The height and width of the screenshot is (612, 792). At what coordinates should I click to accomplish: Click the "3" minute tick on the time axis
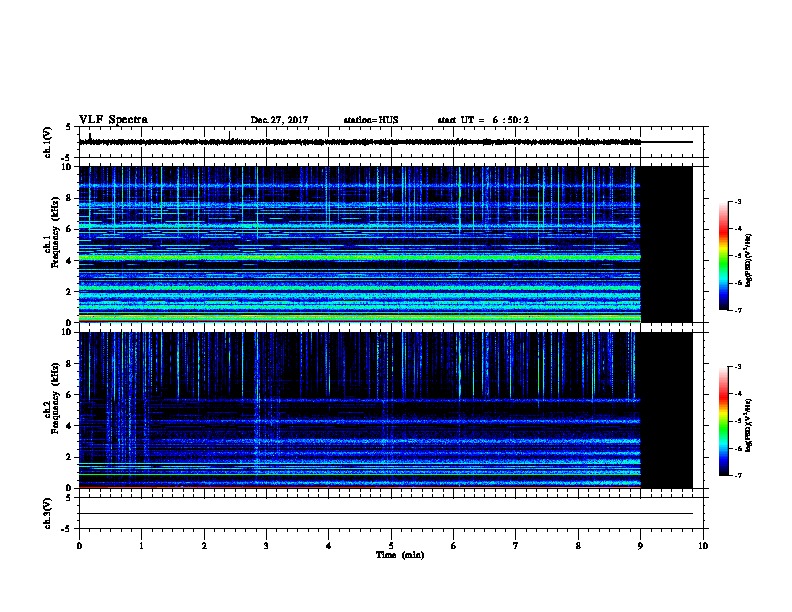(266, 546)
